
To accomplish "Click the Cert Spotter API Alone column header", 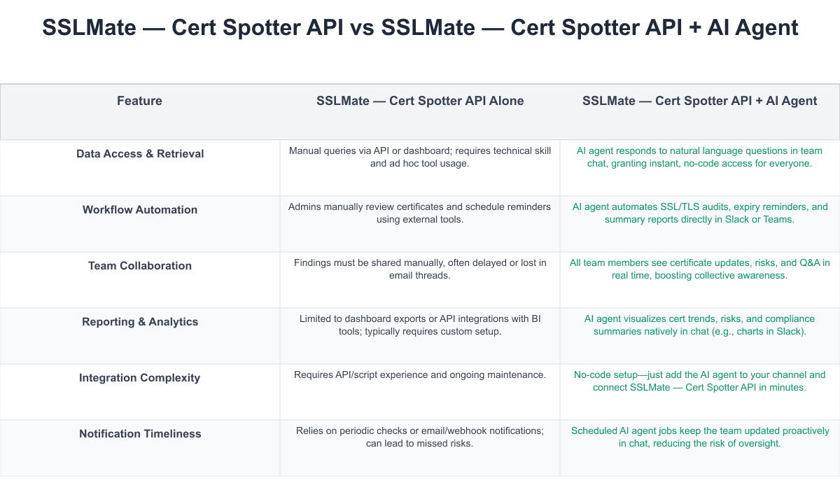I will click(x=420, y=101).
